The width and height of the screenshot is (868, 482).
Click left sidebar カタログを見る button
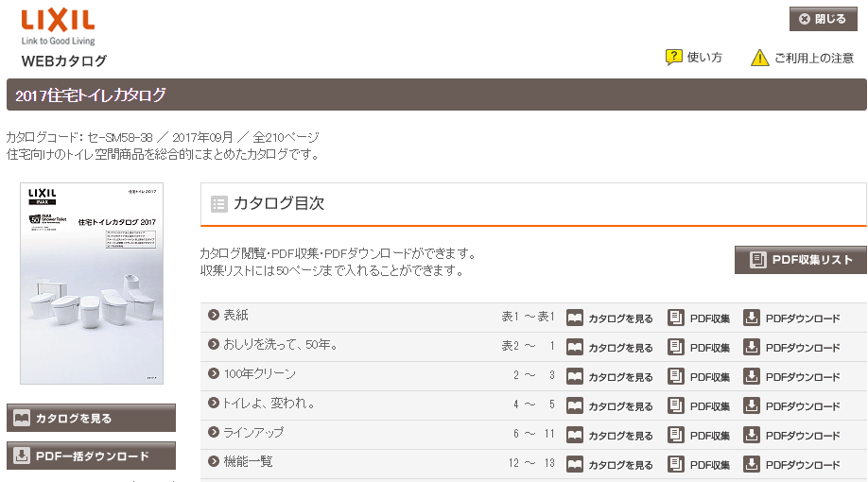tap(92, 418)
